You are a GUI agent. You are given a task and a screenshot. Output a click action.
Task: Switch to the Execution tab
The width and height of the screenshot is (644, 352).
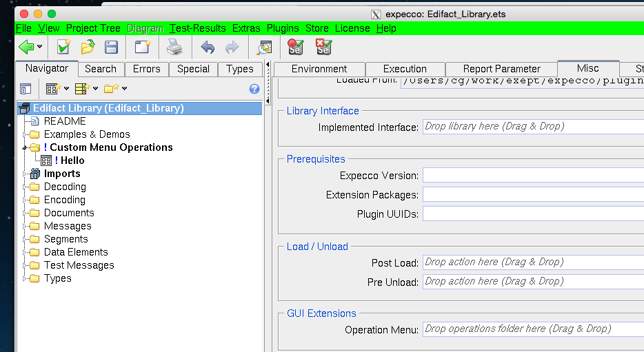point(405,69)
